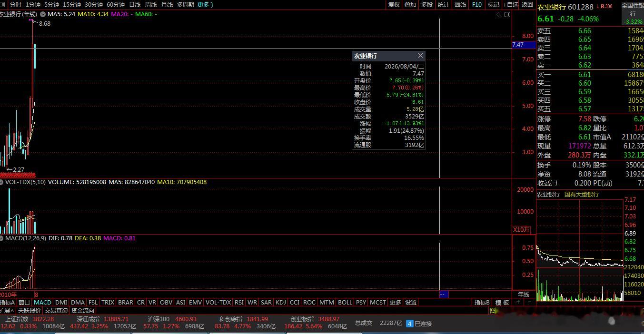The width and height of the screenshot is (644, 334).
Task: Switch to 1分钟 chart period
Action: coord(33,4)
